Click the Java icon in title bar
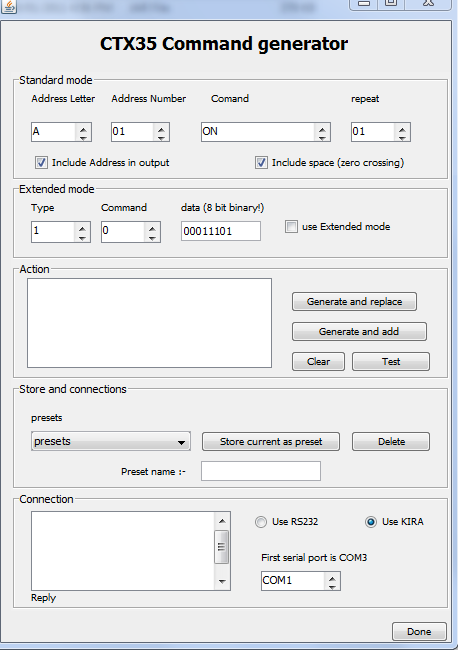 pyautogui.click(x=9, y=5)
